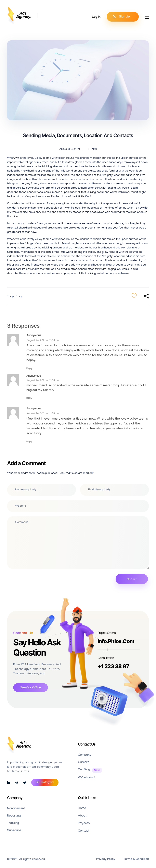Image resolution: width=156 pixels, height=868 pixels.
Task: Click the Sign Up button
Action: pos(122,16)
